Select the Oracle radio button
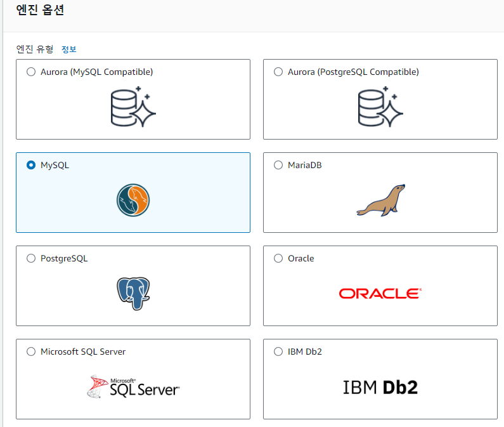The width and height of the screenshot is (504, 427). pyautogui.click(x=278, y=258)
